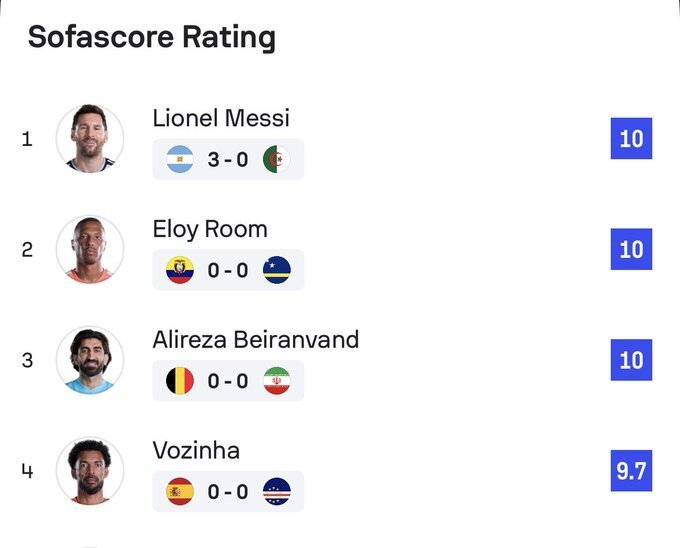Click the Belgium flag icon
This screenshot has height=548, width=680.
(x=180, y=381)
